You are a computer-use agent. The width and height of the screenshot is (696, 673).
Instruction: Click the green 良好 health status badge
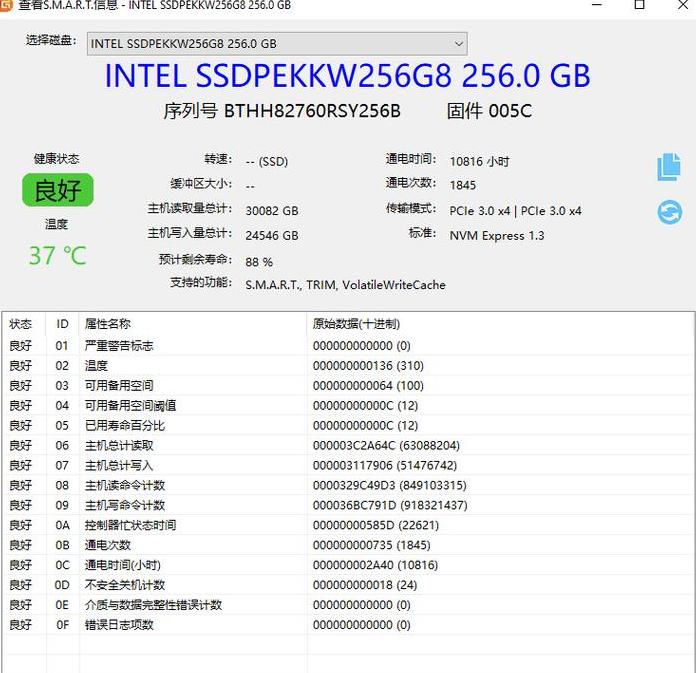[58, 190]
